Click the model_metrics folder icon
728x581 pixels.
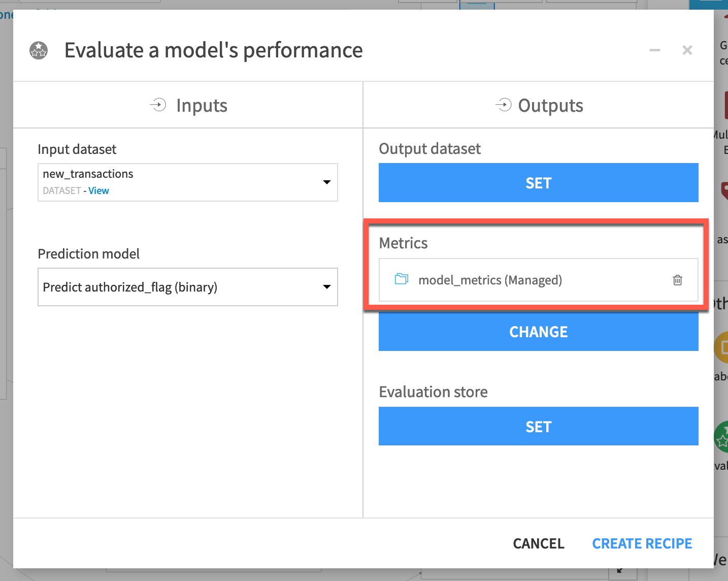coord(402,279)
